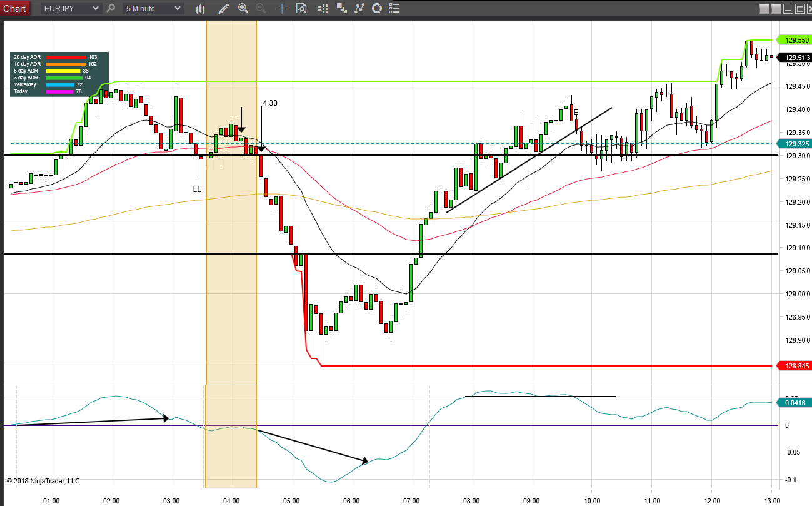Click the teal 129.325 price marker
Viewport: 812px width, 506px height.
(793, 144)
